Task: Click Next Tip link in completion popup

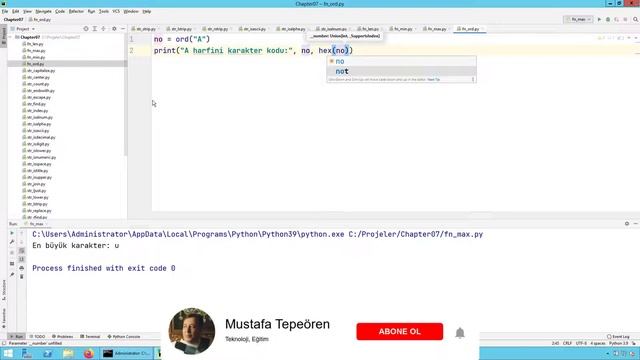Action: 433,80
